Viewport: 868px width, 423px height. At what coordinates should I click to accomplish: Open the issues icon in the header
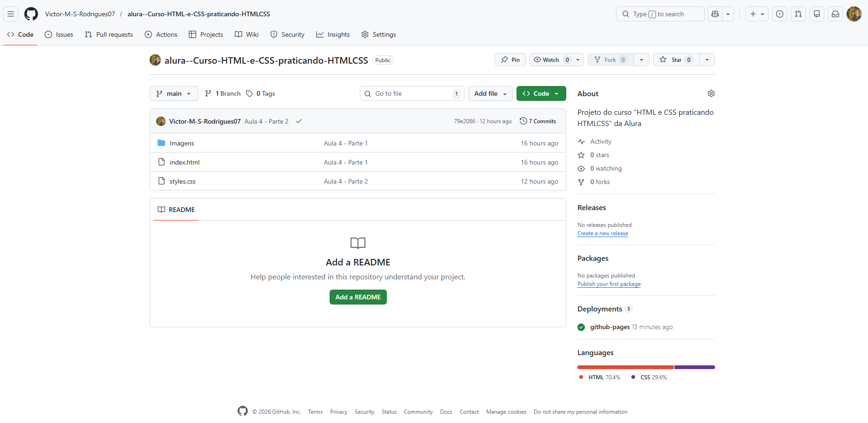pyautogui.click(x=780, y=14)
